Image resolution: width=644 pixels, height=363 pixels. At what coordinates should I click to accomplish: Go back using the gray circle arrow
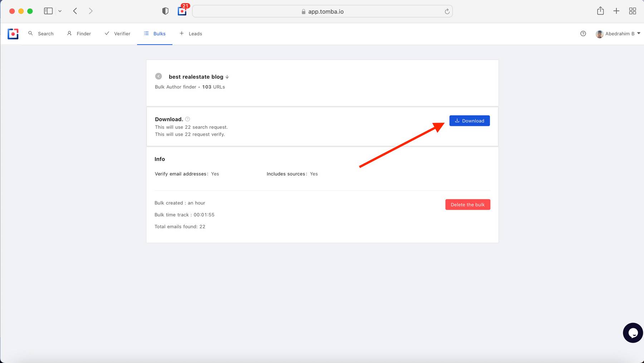[x=158, y=76]
